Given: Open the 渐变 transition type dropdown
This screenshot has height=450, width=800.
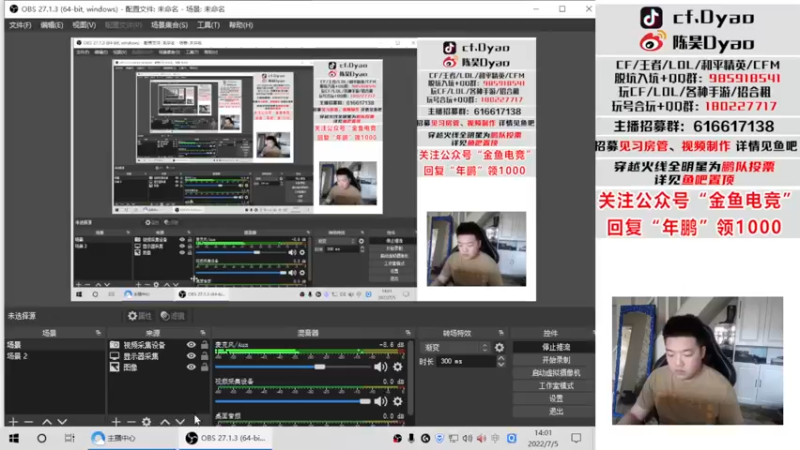Looking at the screenshot, I should point(455,347).
